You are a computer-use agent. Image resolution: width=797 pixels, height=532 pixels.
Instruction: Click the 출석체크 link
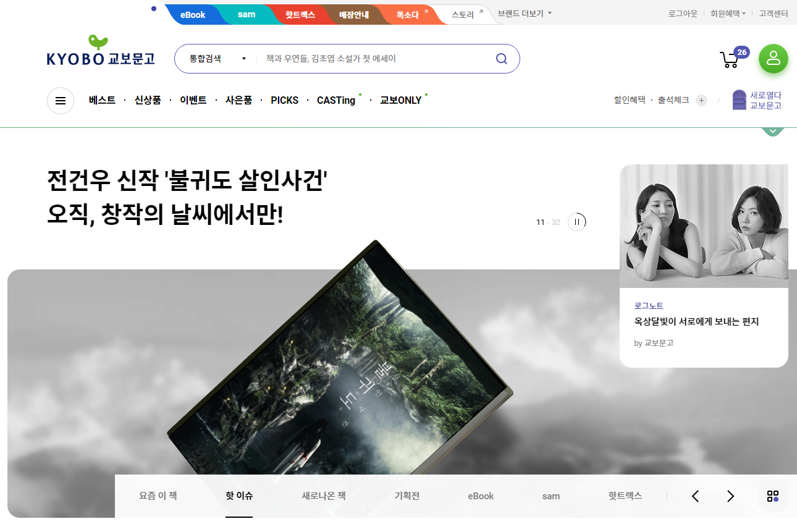tap(673, 99)
